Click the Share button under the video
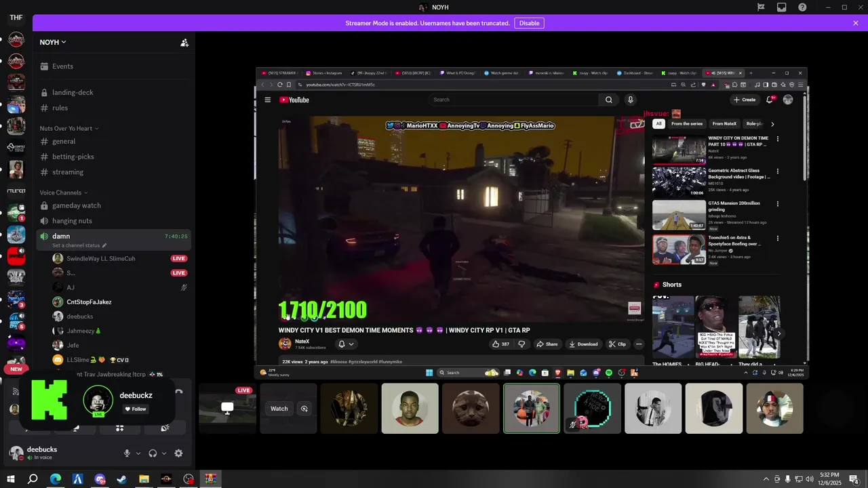 pyautogui.click(x=547, y=344)
